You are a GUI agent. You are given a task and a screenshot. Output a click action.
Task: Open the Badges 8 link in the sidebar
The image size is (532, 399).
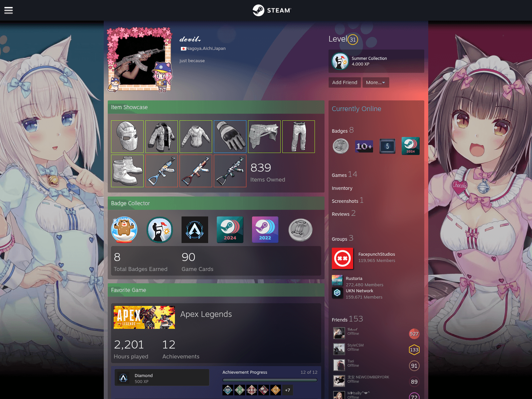pos(343,130)
